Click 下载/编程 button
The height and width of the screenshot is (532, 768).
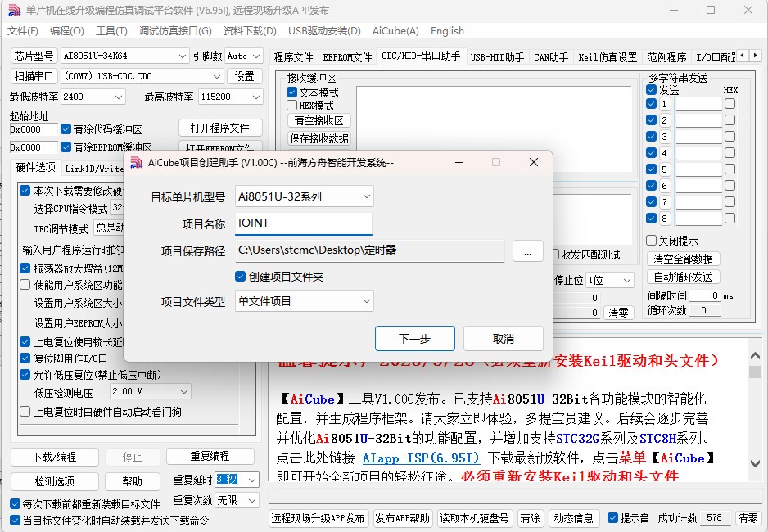[54, 457]
